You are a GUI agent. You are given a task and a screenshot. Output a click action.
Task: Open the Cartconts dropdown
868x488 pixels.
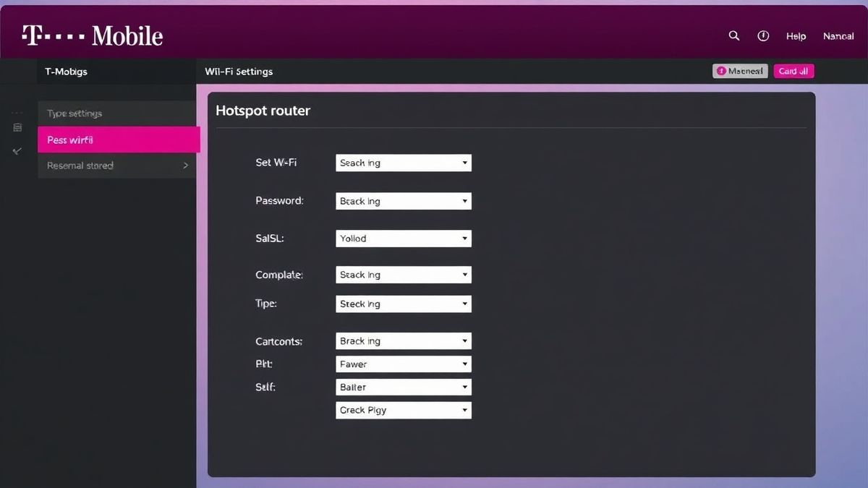coord(404,341)
